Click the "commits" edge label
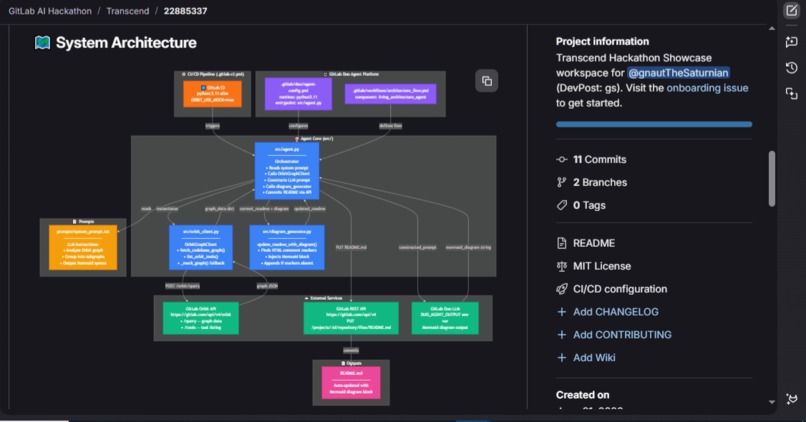The width and height of the screenshot is (806, 422). [351, 350]
